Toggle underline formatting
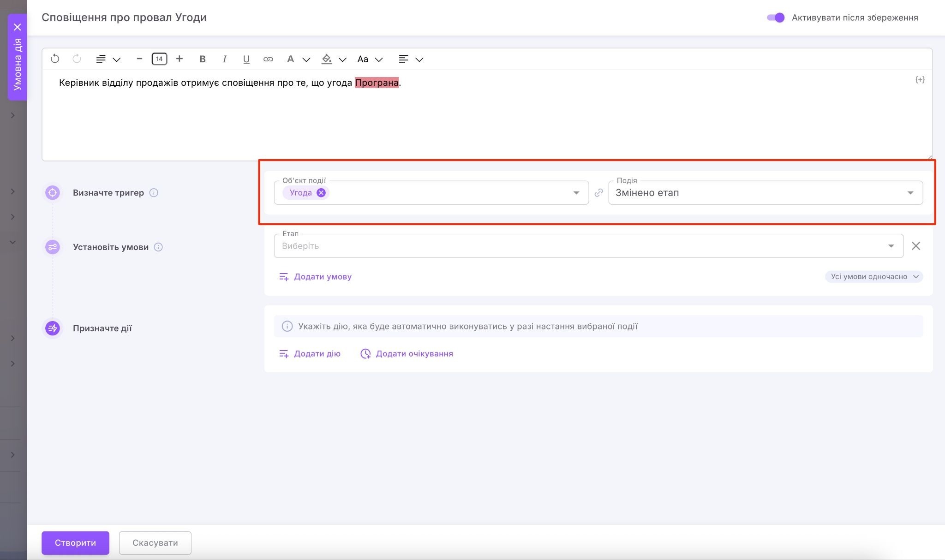This screenshot has width=945, height=560. click(x=246, y=59)
